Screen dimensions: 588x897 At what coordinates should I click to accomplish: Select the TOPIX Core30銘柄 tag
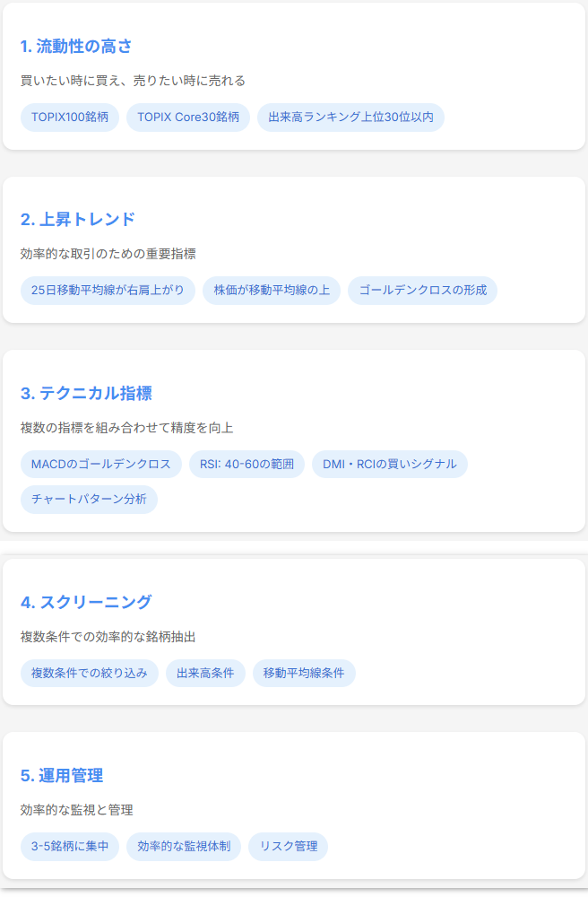[x=188, y=118]
